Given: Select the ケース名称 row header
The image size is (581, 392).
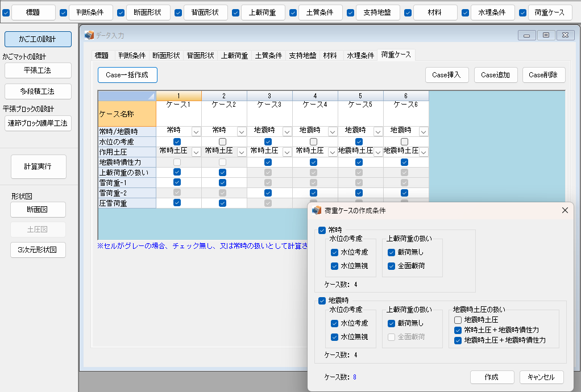Looking at the screenshot, I should tap(127, 114).
